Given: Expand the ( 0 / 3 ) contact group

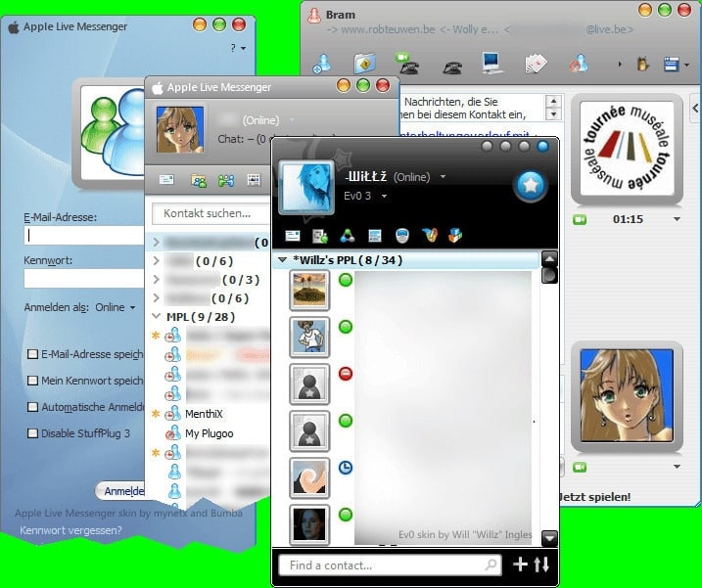Looking at the screenshot, I should click(157, 280).
